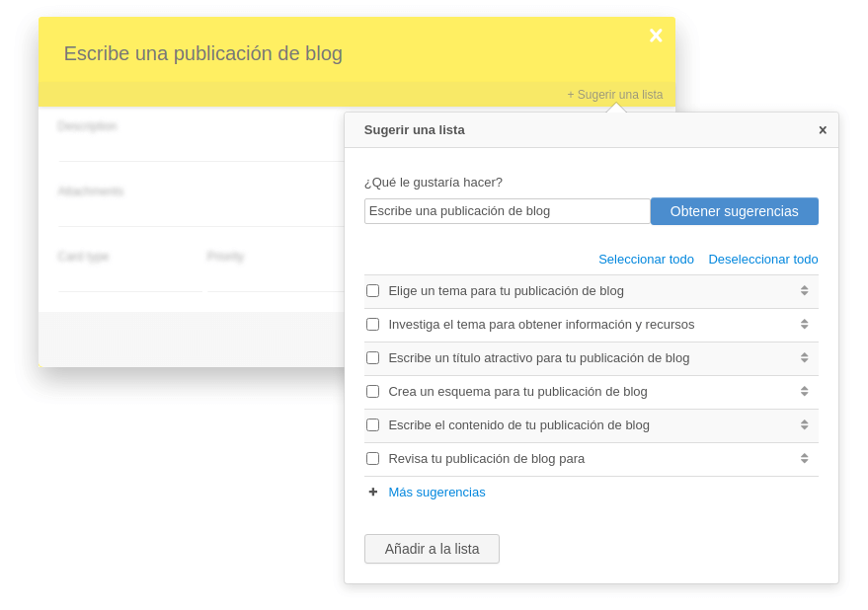This screenshot has width=868, height=610.
Task: Click "Deseleccionar todo" to clear selections
Action: [763, 259]
